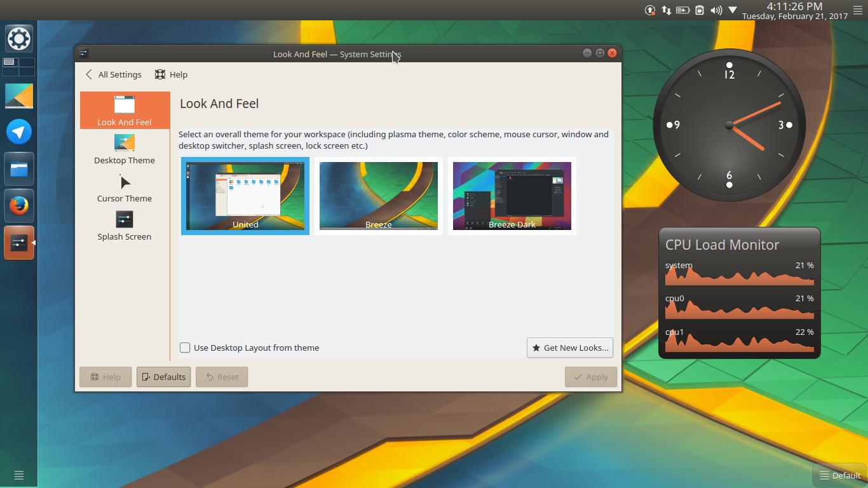Select the Breeze Dark theme thumbnail
The width and height of the screenshot is (868, 488).
click(x=512, y=196)
